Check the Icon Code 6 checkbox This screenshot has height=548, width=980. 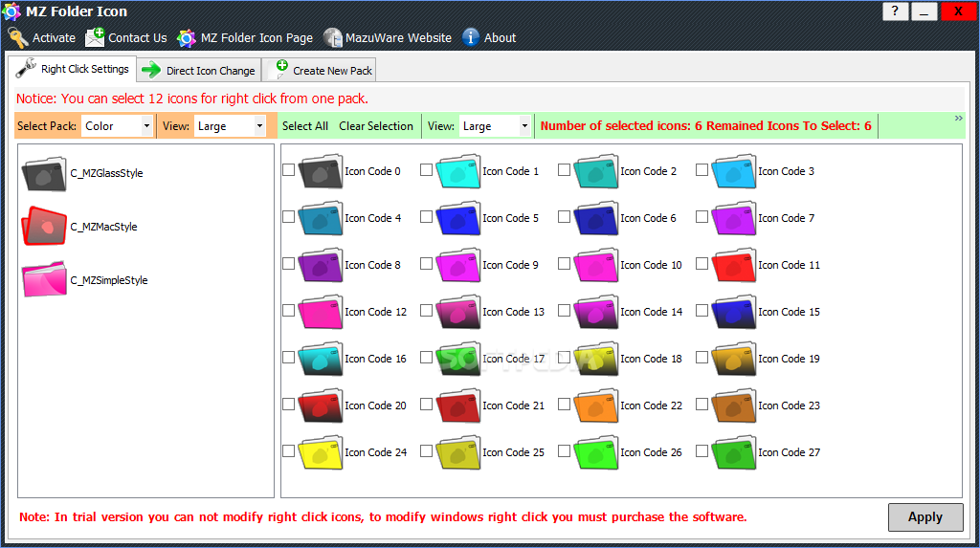(564, 217)
